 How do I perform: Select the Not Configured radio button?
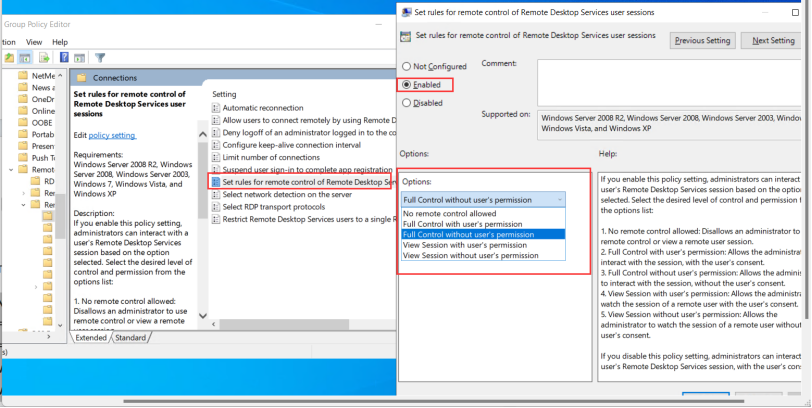(x=407, y=66)
